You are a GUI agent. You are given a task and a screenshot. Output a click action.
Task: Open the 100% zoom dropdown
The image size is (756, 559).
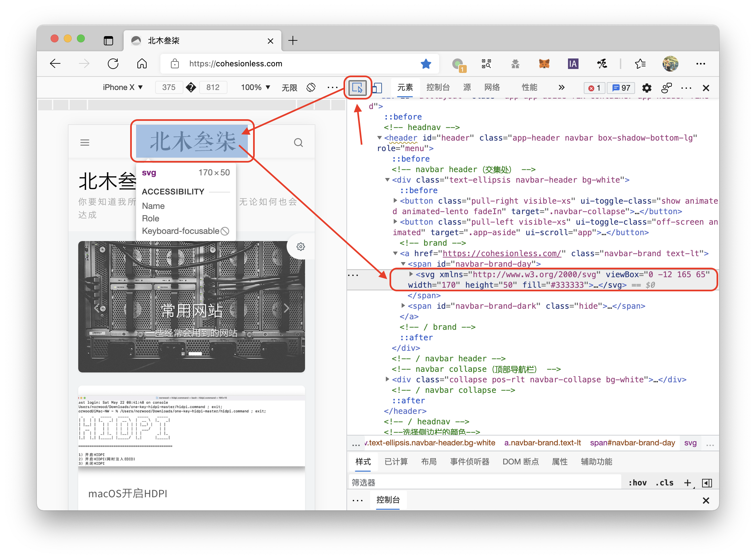pyautogui.click(x=255, y=87)
